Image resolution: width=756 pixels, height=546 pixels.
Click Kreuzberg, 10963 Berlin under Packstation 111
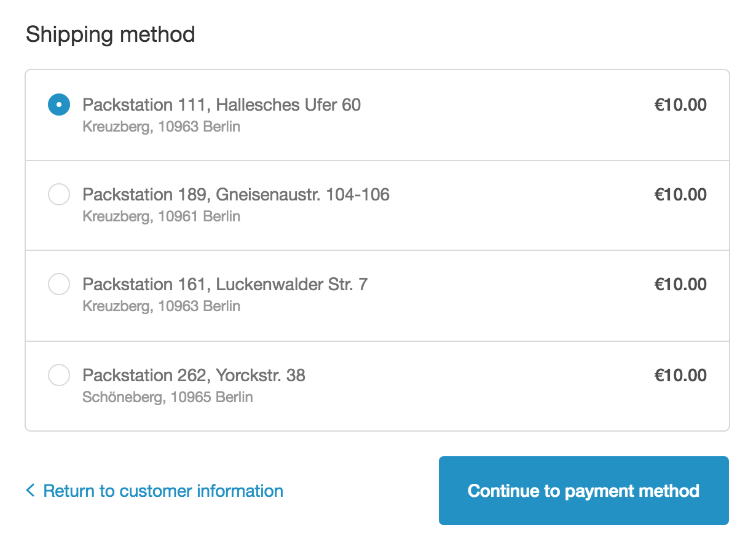coord(162,127)
